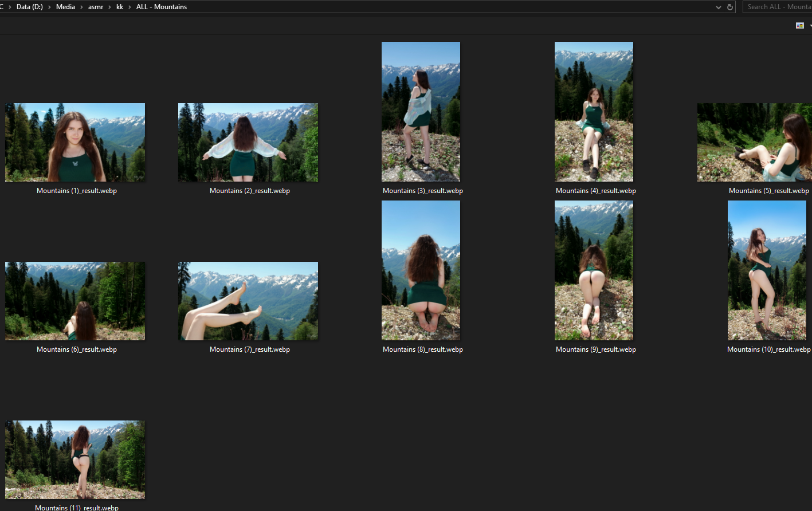
Task: Click file name Mountains (8)_result.webp
Action: click(423, 349)
